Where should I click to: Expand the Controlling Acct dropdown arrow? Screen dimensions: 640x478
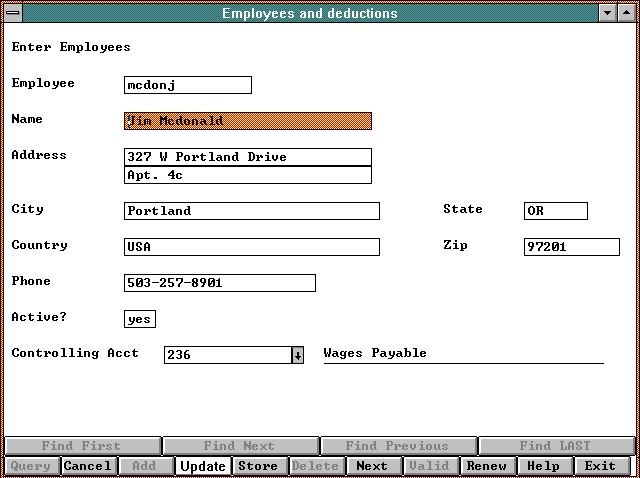point(297,355)
